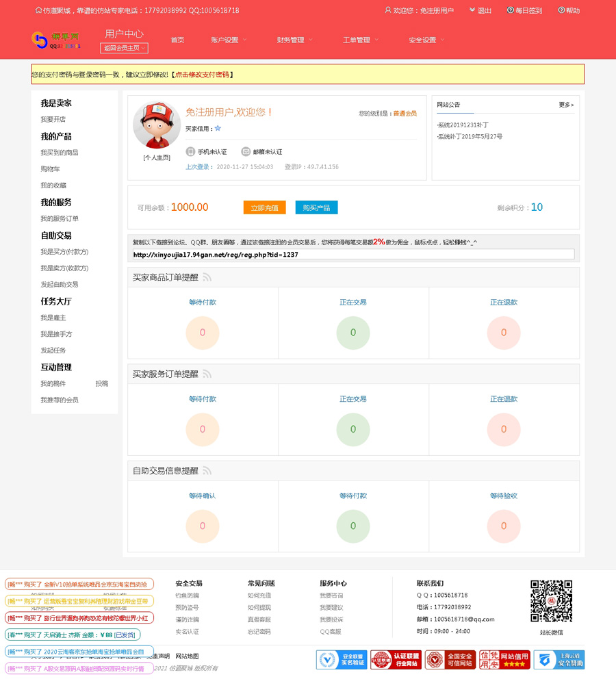Click the 点击修改支付密码 link
This screenshot has height=679, width=616.
click(202, 74)
